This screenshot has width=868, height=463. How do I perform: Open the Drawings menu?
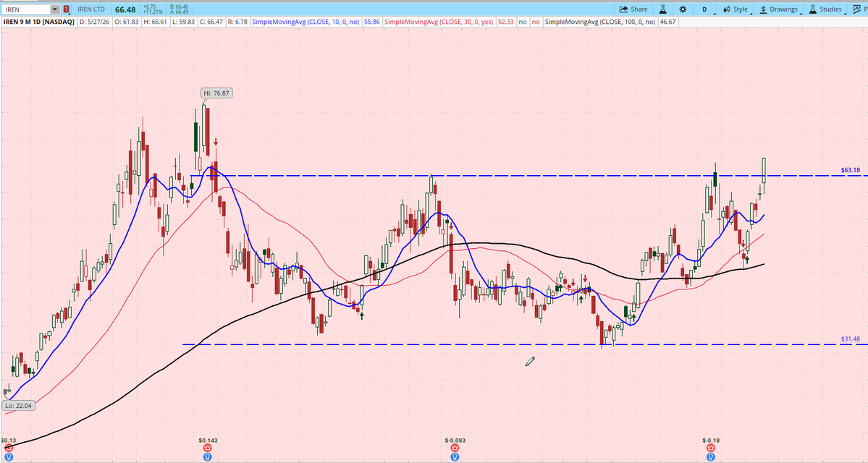(779, 9)
